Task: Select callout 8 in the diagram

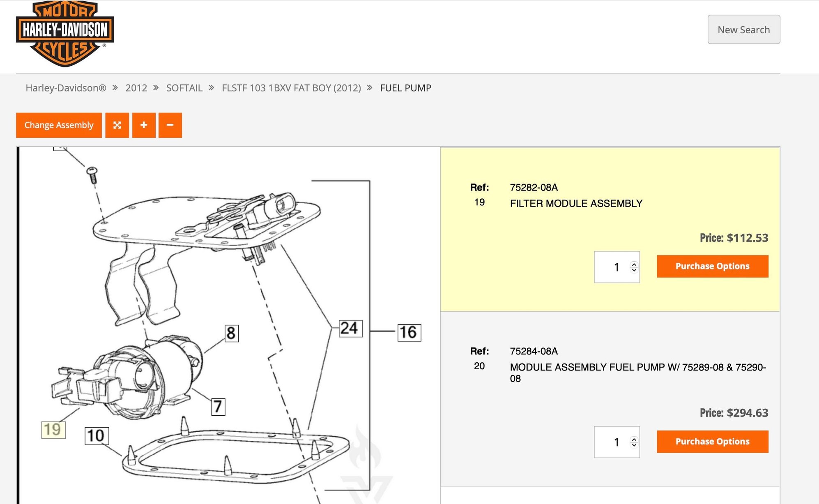Action: 232,333
